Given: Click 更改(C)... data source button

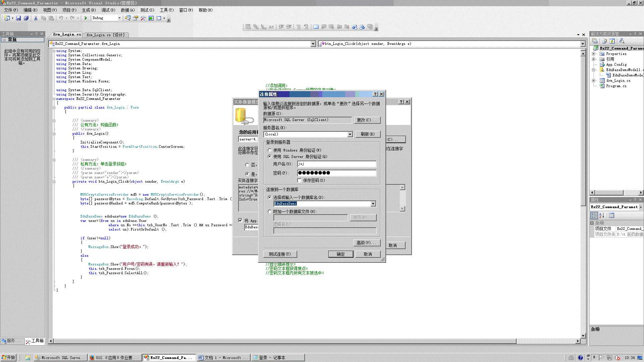Looking at the screenshot, I should click(x=367, y=120).
